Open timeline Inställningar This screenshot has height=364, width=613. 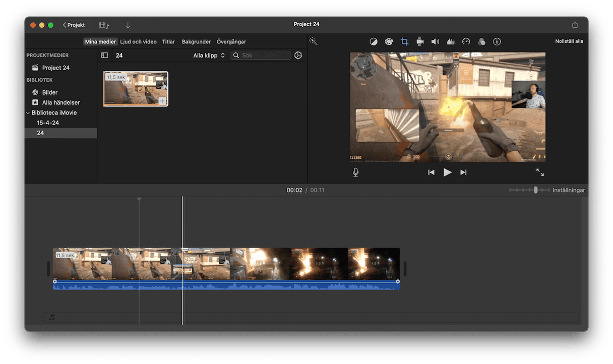click(569, 190)
